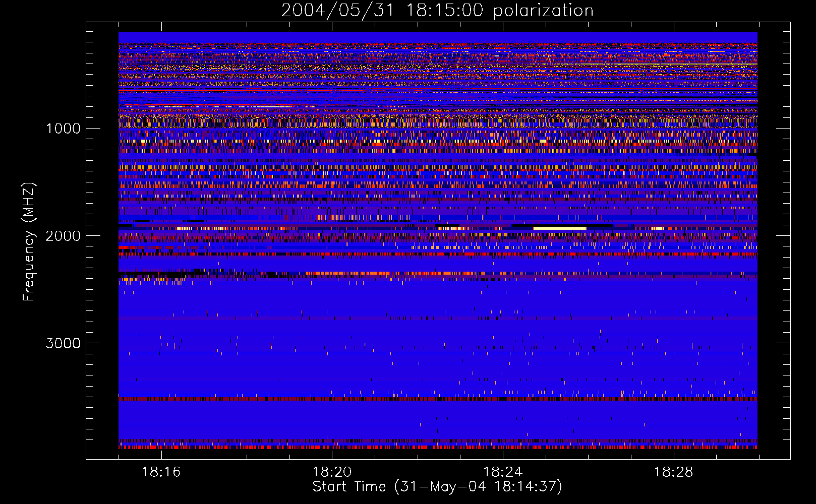Click the plot title '2004/05/31 18:15:00 polarization'

tap(437, 10)
